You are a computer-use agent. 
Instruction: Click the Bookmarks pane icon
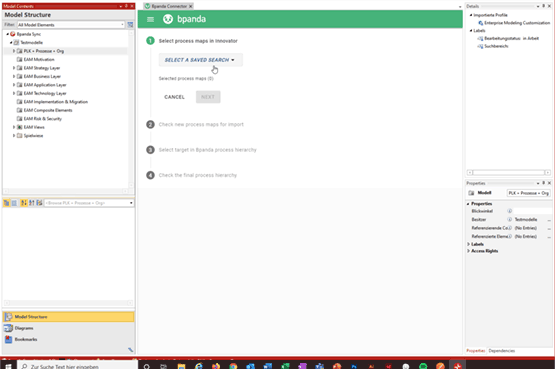8,340
